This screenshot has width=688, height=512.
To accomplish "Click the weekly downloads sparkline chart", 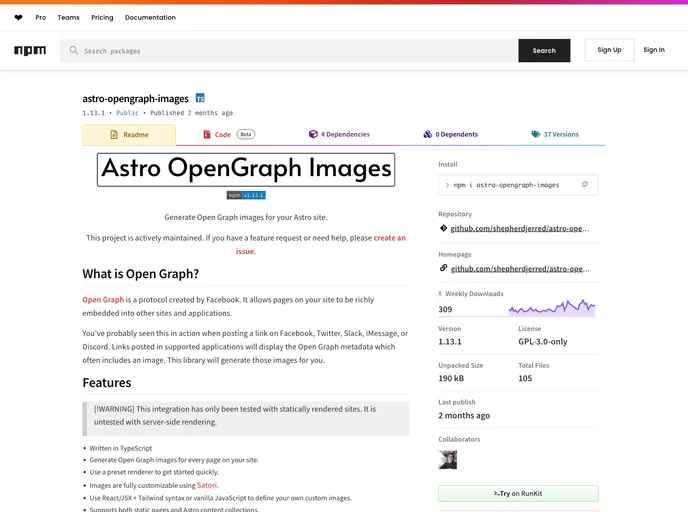I will tap(552, 307).
